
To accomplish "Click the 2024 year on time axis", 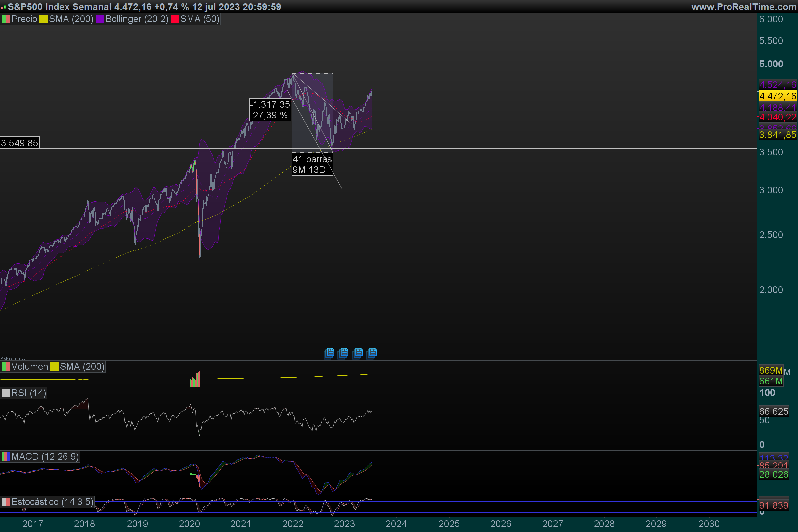I will point(396,524).
